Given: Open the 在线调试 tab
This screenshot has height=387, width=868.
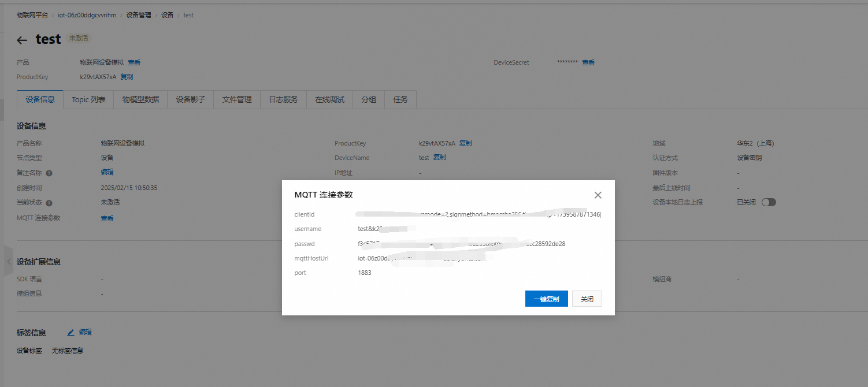Looking at the screenshot, I should 329,99.
